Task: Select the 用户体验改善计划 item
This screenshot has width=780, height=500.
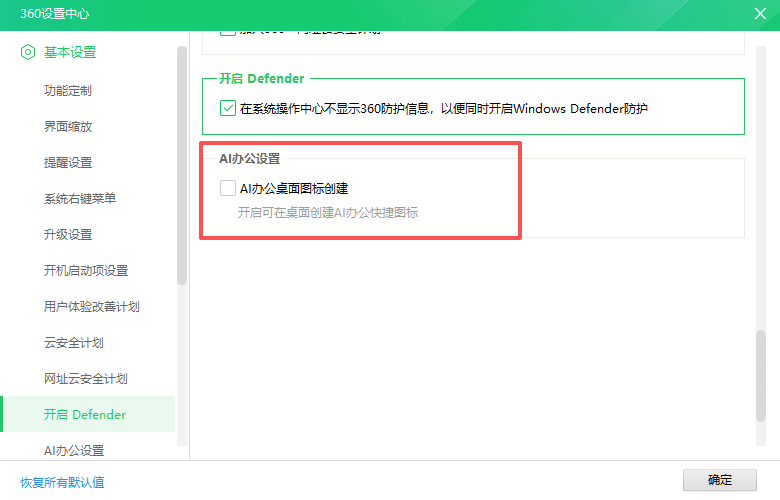Action: [92, 307]
